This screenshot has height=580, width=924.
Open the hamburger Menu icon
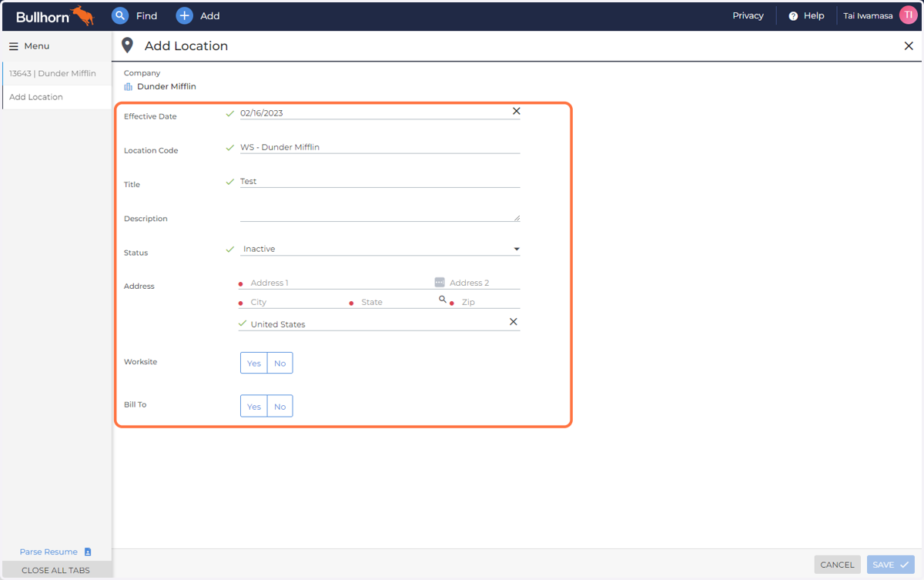(x=14, y=46)
